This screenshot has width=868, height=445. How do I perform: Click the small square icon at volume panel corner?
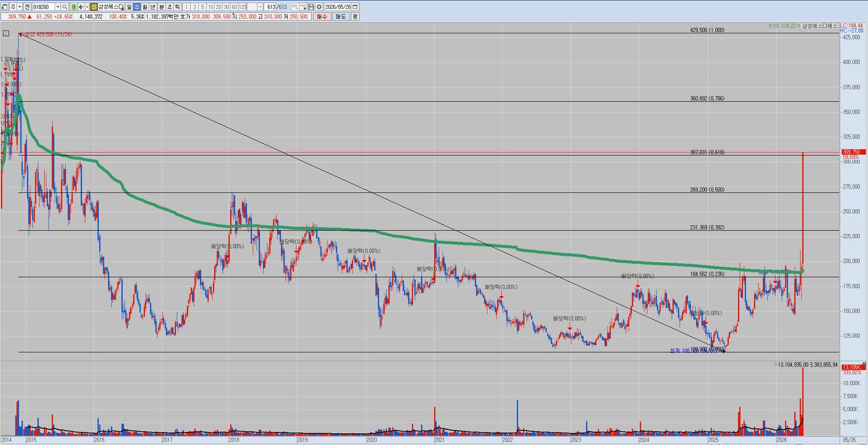coord(864,364)
